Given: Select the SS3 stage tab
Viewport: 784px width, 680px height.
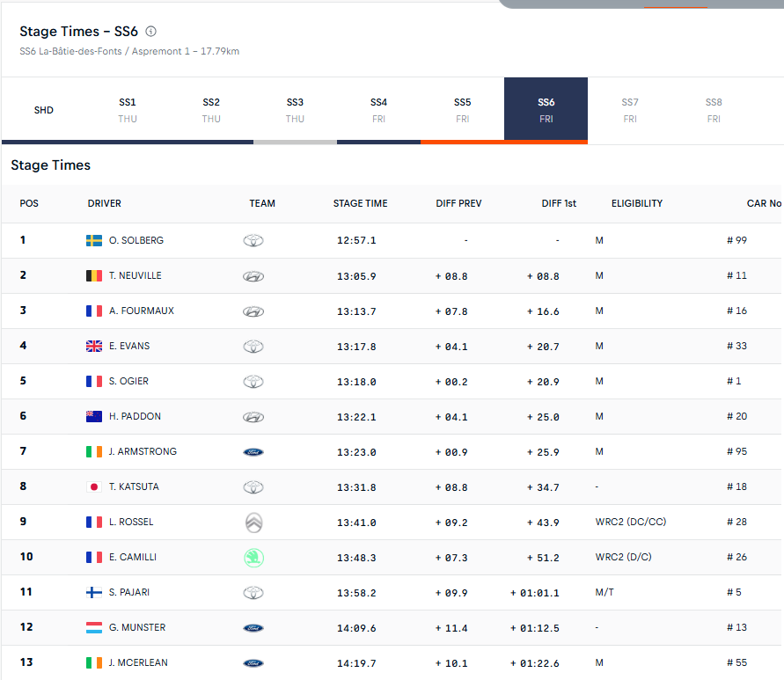Looking at the screenshot, I should 295,110.
